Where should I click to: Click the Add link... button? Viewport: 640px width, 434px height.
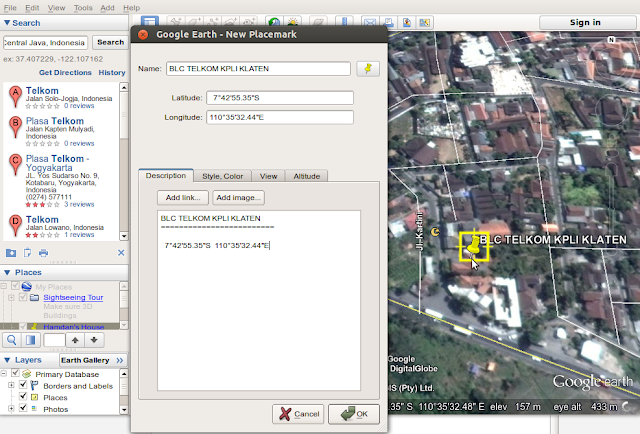pyautogui.click(x=183, y=198)
